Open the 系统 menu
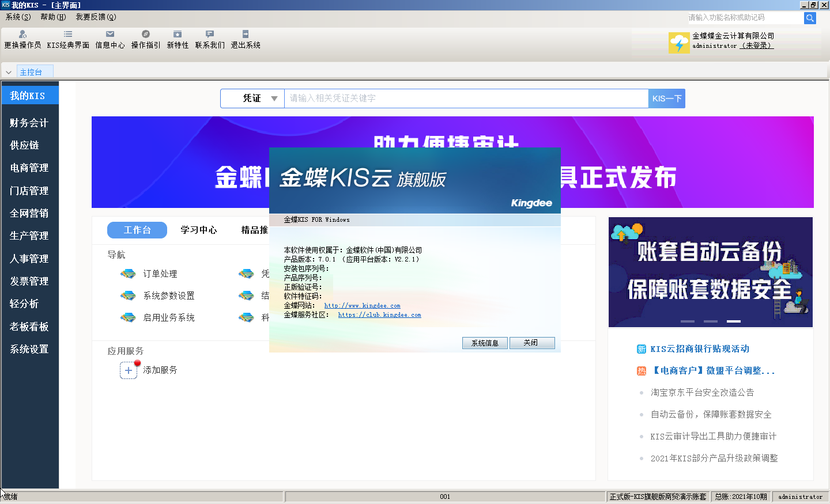Viewport: 830px width, 504px height. click(18, 17)
